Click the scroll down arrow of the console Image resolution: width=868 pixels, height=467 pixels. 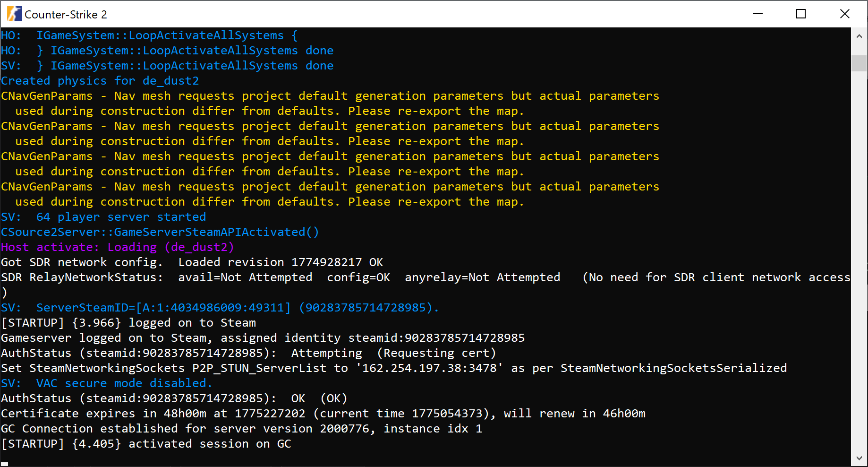tap(859, 458)
